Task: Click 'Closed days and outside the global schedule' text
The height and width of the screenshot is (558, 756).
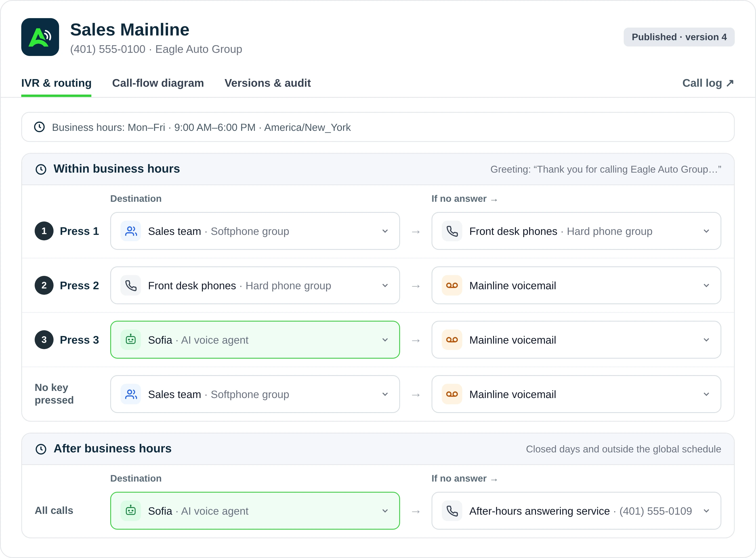Action: click(623, 449)
